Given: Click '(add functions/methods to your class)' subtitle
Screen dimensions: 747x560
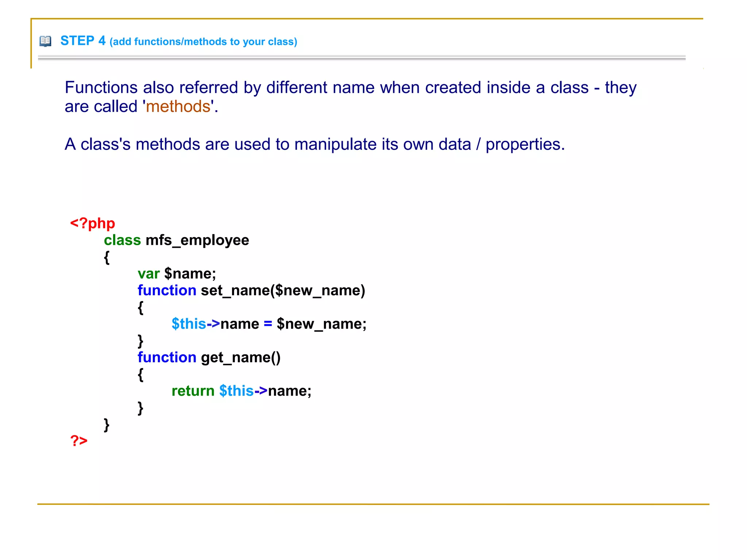Looking at the screenshot, I should point(204,42).
